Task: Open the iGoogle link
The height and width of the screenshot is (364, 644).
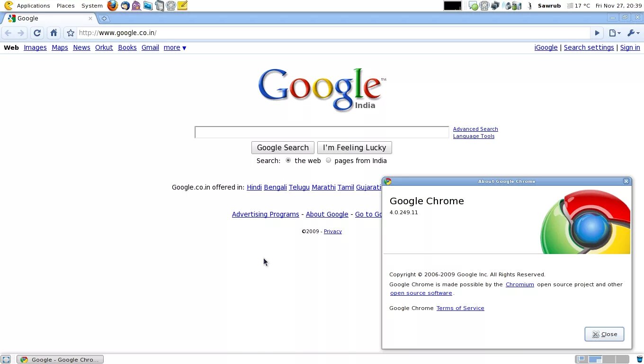Action: 546,47
